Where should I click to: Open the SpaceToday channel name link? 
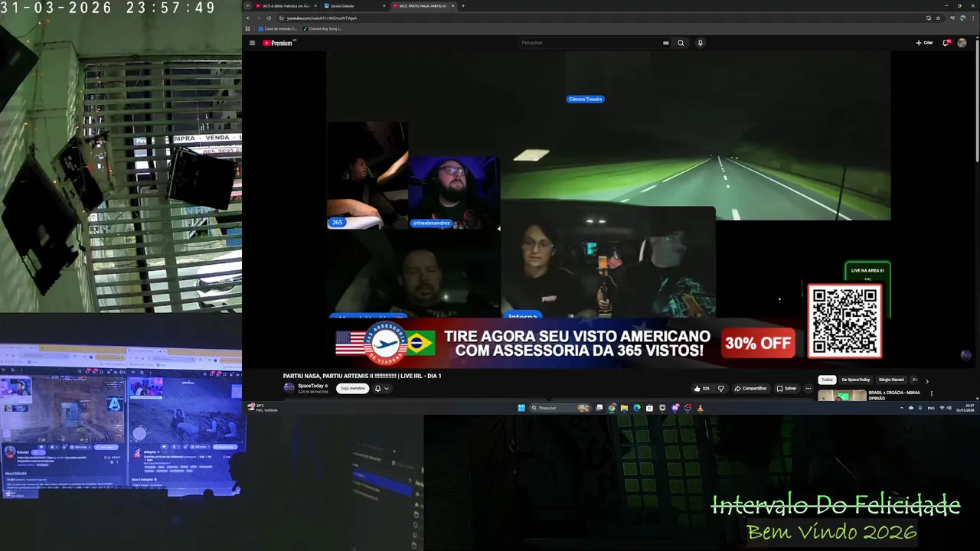coord(310,386)
